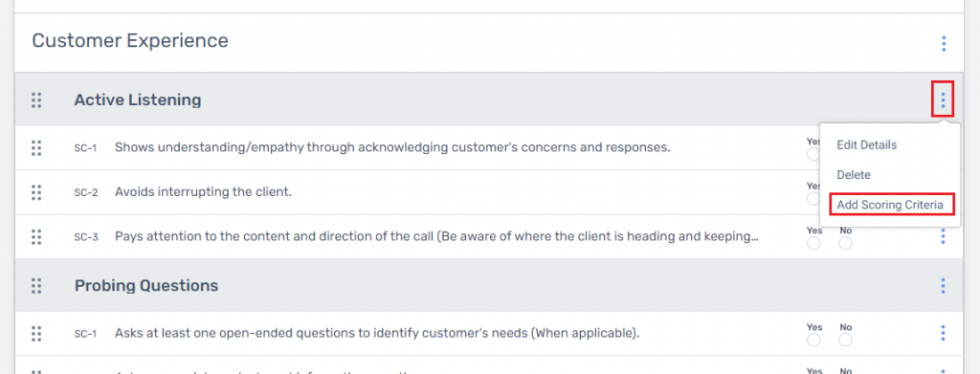The image size is (980, 374).
Task: Choose Edit Details from the popup menu
Action: [x=866, y=144]
